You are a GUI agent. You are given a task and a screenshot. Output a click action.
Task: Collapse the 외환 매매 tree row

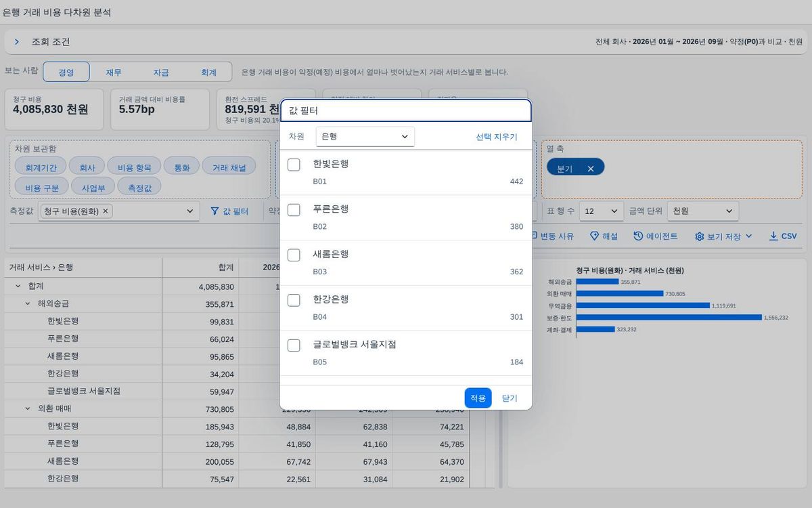pos(28,409)
